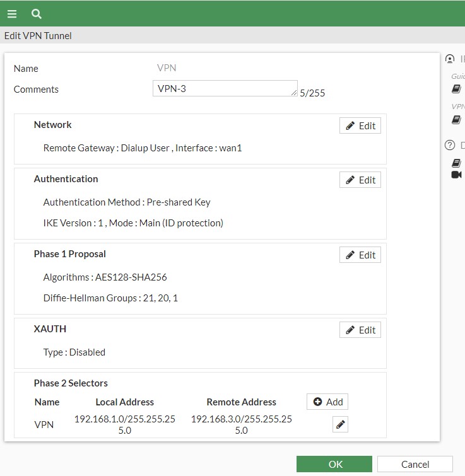
Task: Click into the Comments text field
Action: pyautogui.click(x=221, y=88)
